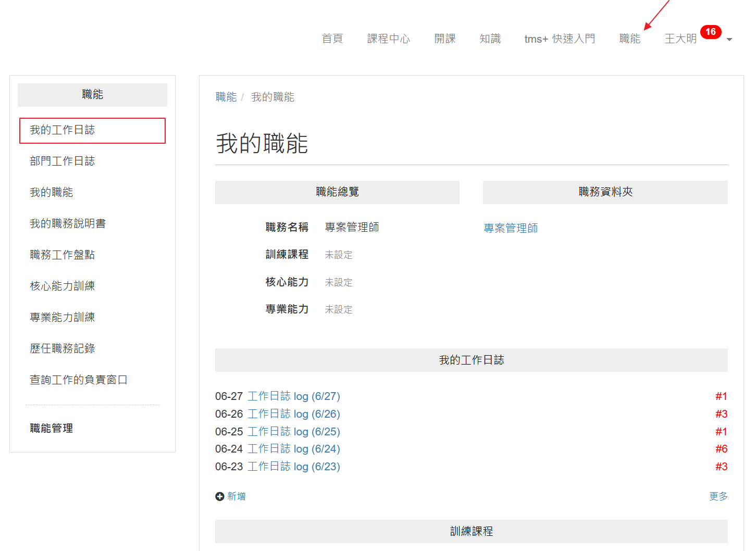Click the red #6 count for the 06-24 log
Screen dimensions: 756x551
pyautogui.click(x=721, y=449)
